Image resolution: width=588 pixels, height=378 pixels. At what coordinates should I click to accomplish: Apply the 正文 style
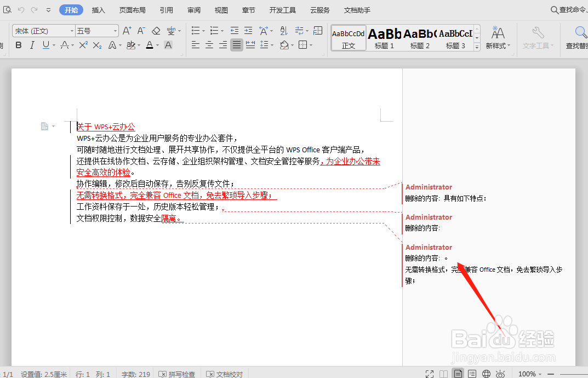click(349, 38)
